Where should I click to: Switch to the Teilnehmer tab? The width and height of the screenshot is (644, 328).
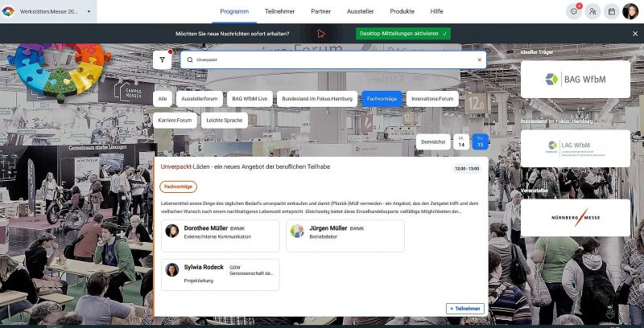click(x=280, y=11)
